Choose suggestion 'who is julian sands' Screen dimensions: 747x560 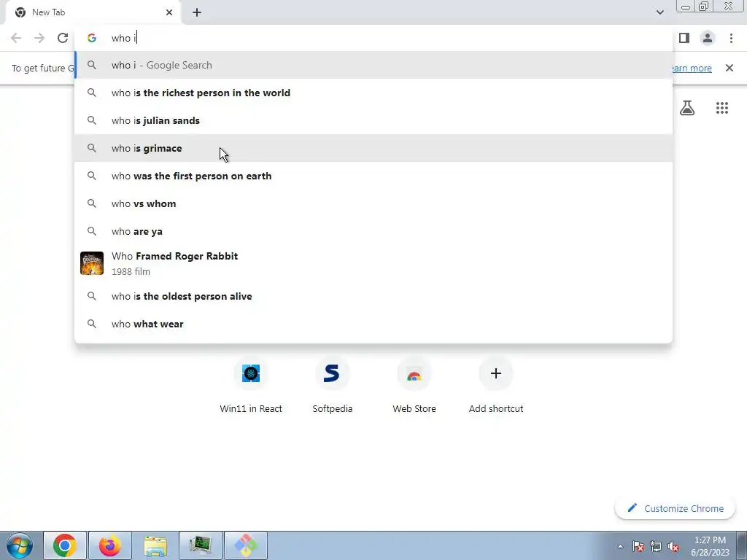coord(373,120)
